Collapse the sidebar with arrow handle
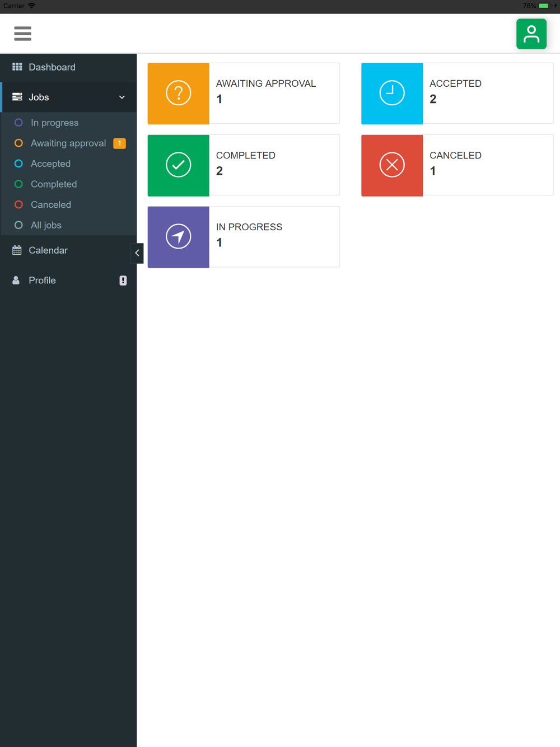 coord(137,253)
